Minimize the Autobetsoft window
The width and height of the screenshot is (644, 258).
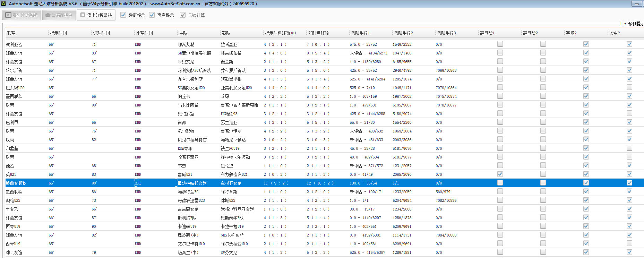click(637, 4)
